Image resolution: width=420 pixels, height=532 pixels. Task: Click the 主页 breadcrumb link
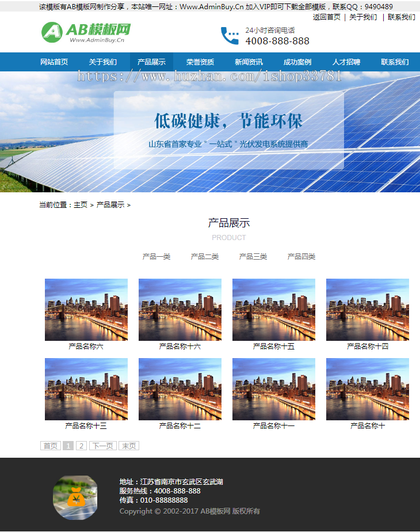81,205
